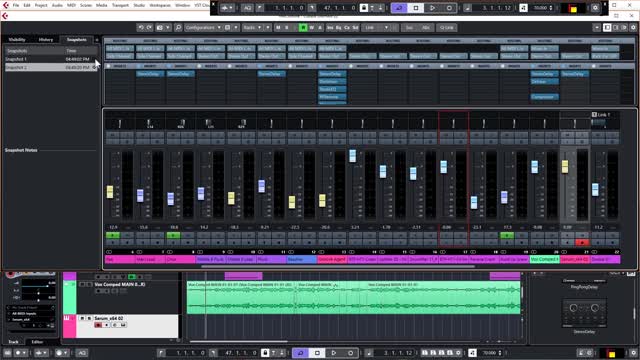Click Stop in the top transport bar
640x360 pixels.
point(416,8)
